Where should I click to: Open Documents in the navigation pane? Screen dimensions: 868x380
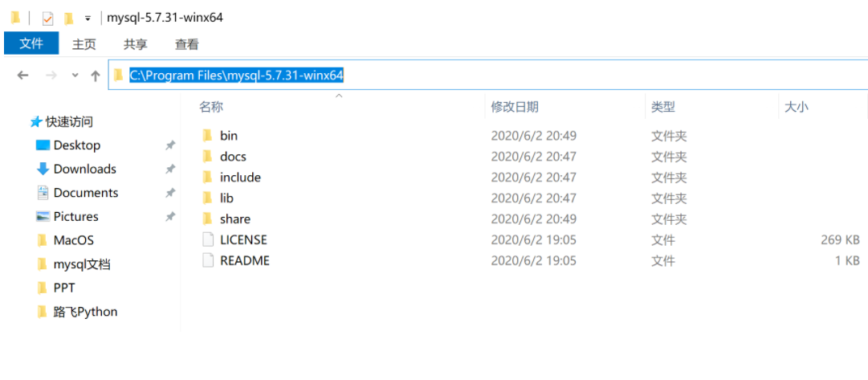86,193
